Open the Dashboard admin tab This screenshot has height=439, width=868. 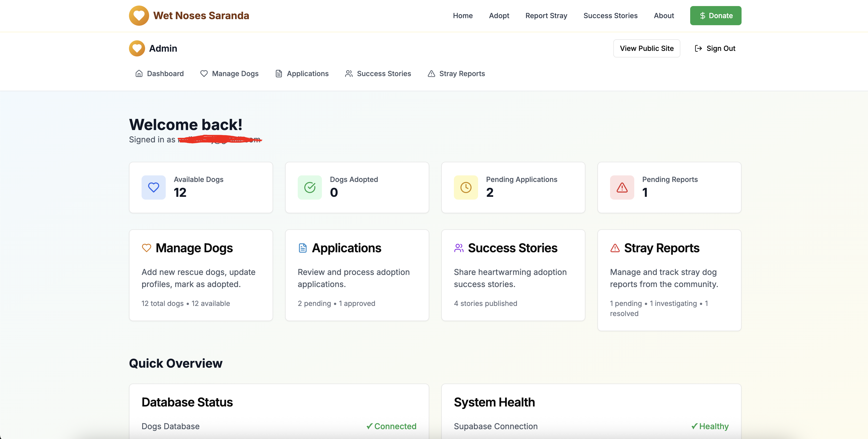pos(159,74)
